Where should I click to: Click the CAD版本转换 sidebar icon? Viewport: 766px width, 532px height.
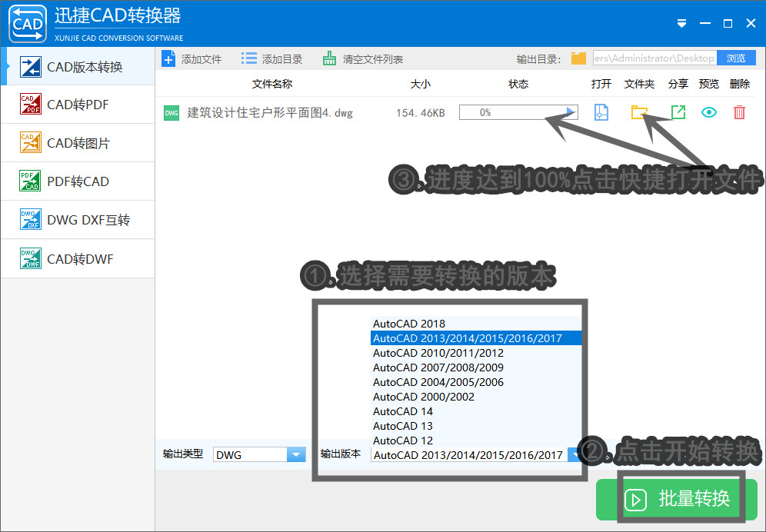click(x=30, y=67)
